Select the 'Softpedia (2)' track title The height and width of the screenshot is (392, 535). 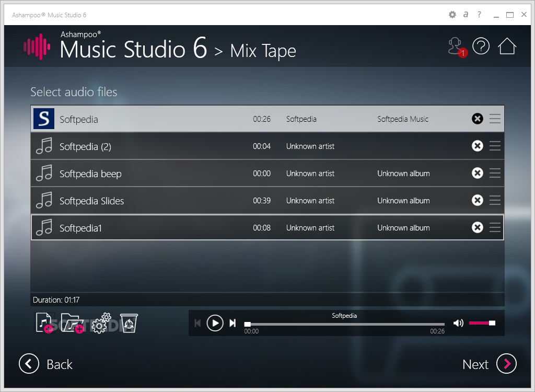[x=85, y=146]
